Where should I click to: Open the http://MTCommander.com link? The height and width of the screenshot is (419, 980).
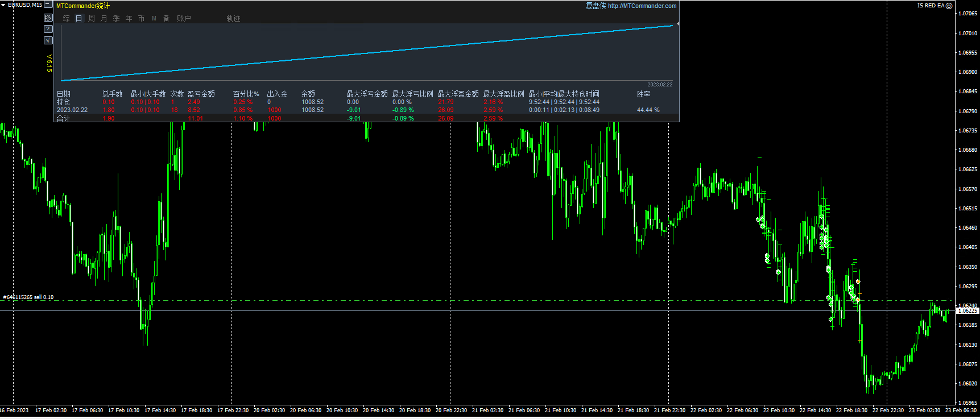click(x=642, y=6)
